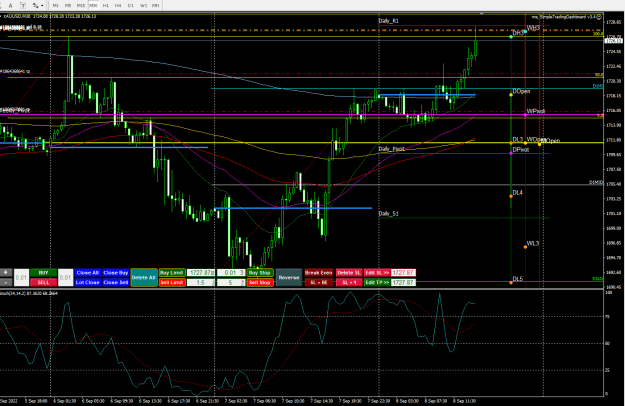Click the Edit TP >> button
Viewport: 625px width, 406px height.
tap(377, 282)
